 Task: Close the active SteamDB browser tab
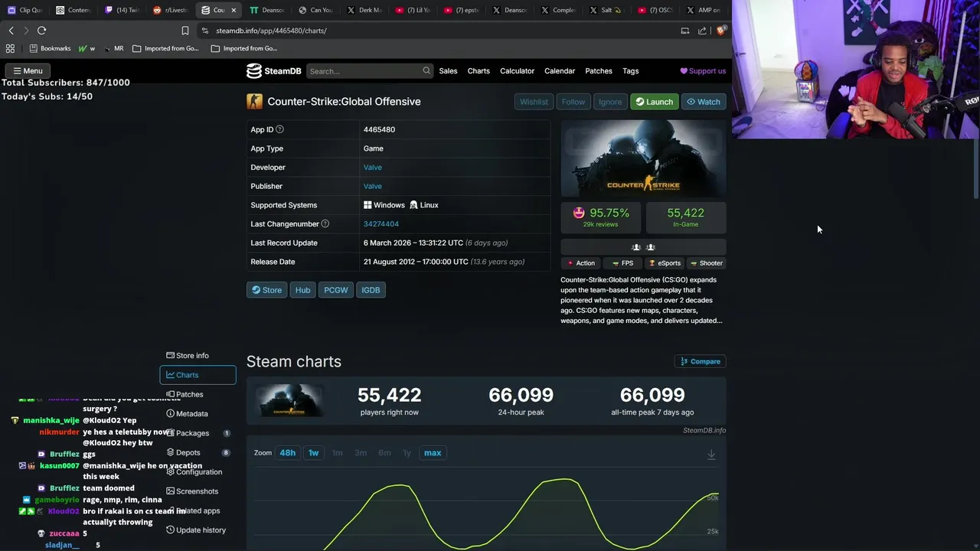(x=234, y=10)
